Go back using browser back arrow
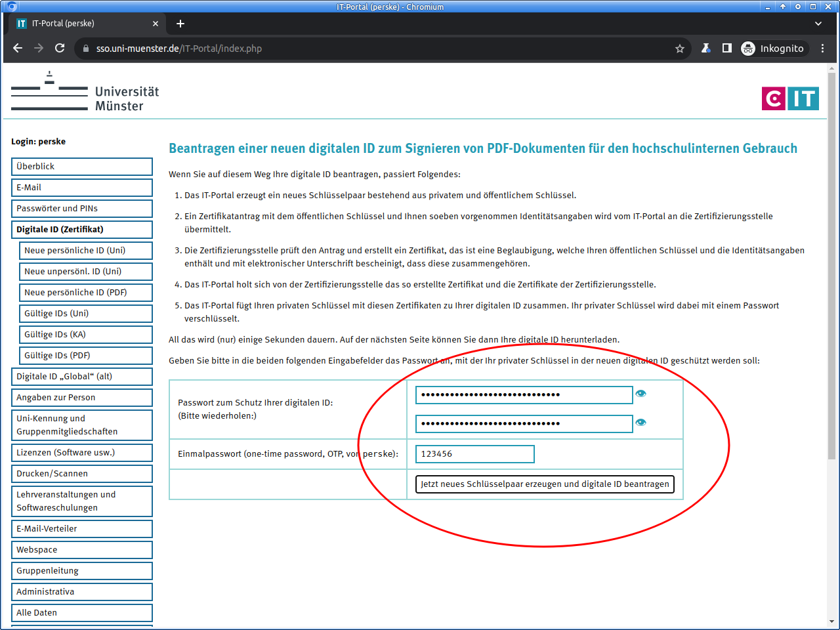This screenshot has height=630, width=840. click(x=18, y=48)
